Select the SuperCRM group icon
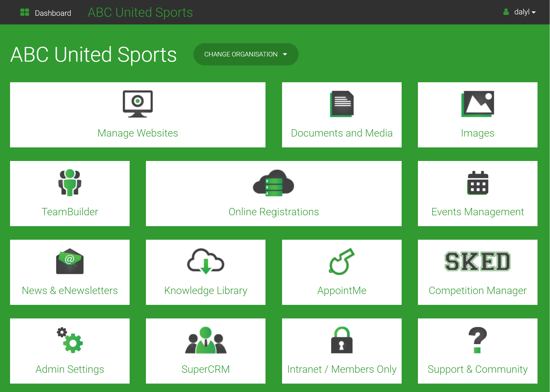550x392 pixels. click(x=206, y=340)
